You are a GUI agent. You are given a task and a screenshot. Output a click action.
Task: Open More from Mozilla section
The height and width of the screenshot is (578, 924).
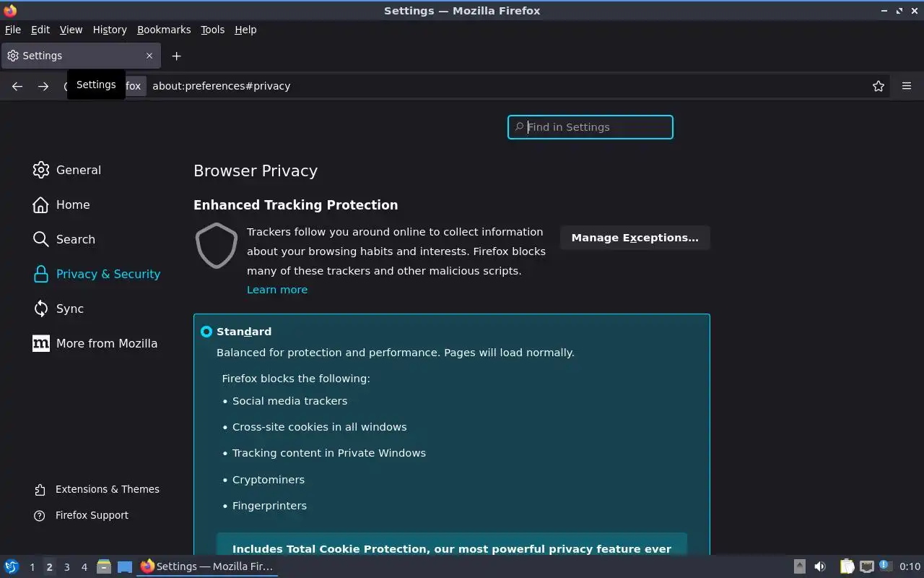coord(95,343)
